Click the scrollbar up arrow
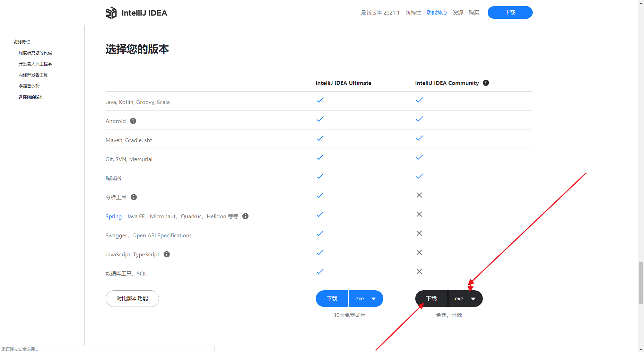Viewport: 644px width, 353px height. [641, 3]
